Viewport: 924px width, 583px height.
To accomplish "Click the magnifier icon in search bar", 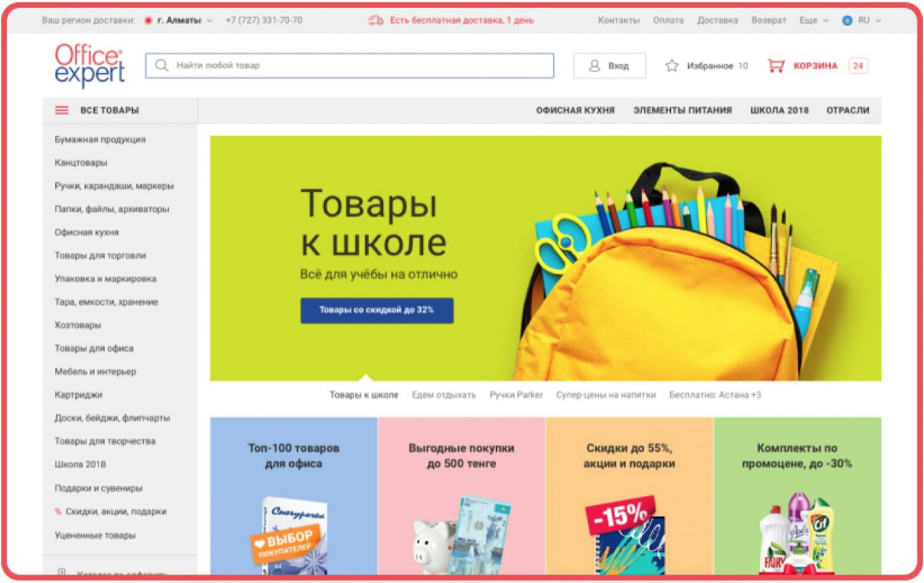I will pyautogui.click(x=161, y=66).
